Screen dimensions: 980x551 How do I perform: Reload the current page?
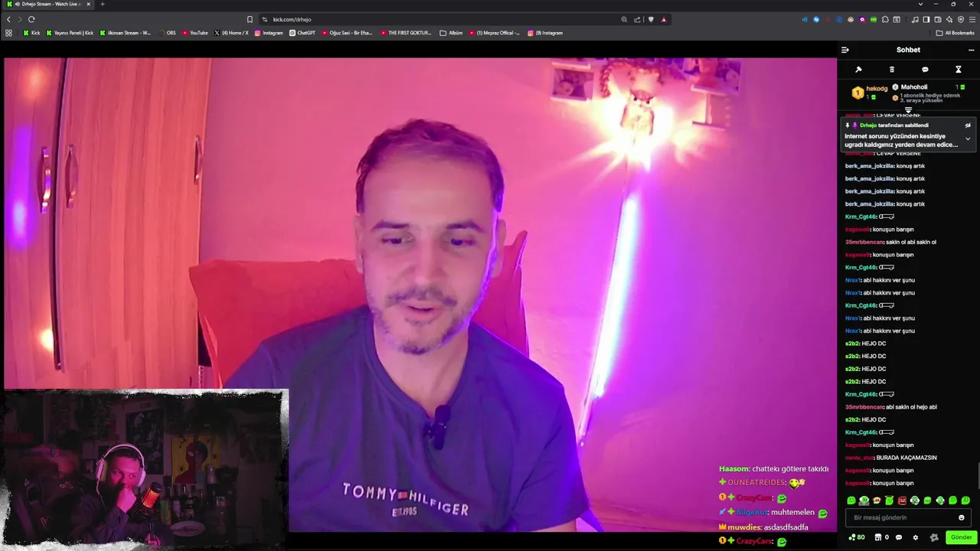point(31,19)
